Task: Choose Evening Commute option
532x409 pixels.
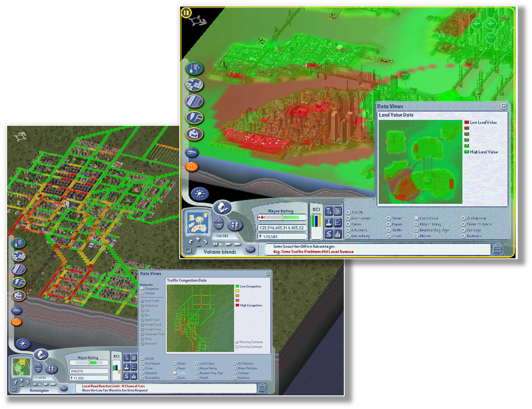Action: [x=249, y=347]
